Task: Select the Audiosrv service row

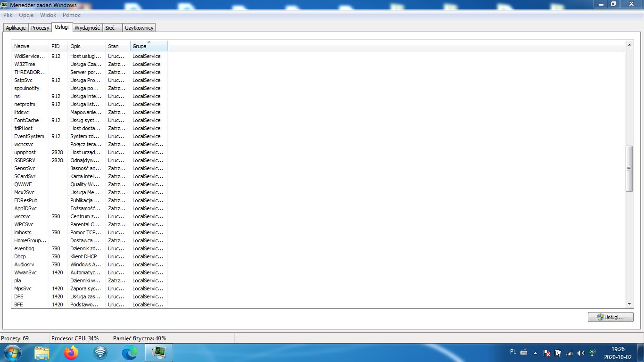Action: click(x=25, y=264)
